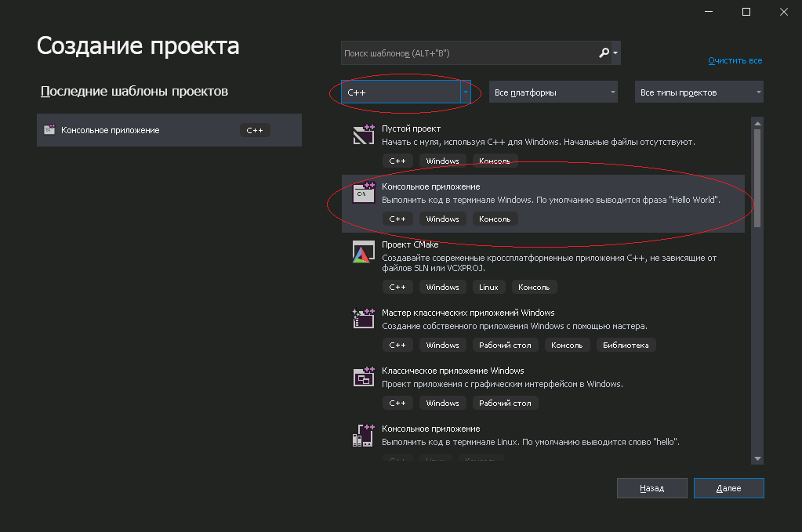Select Консольное приложение Windows terminal template
The height and width of the screenshot is (532, 802).
[543, 204]
